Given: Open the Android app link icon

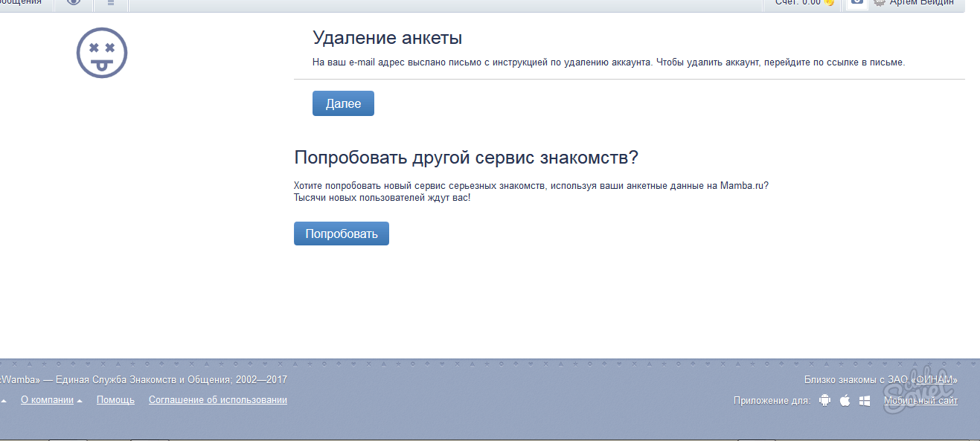Looking at the screenshot, I should coord(824,401).
